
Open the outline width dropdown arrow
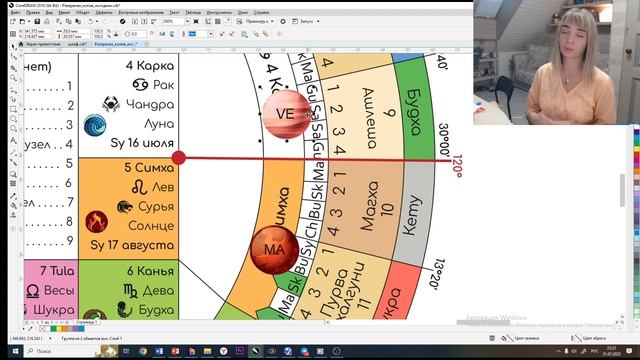(x=211, y=34)
